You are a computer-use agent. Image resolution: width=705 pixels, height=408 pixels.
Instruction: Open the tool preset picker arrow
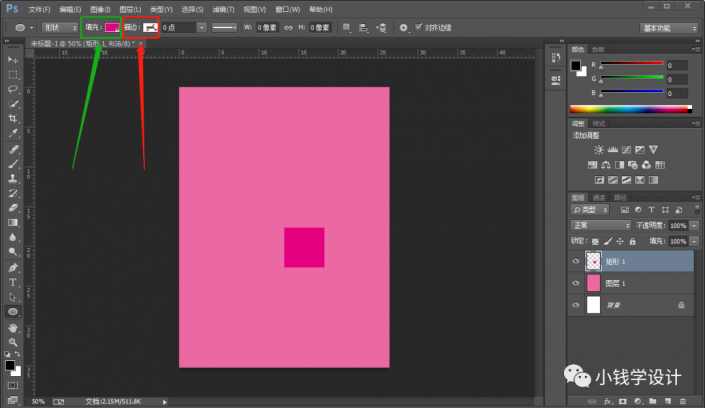pyautogui.click(x=31, y=28)
